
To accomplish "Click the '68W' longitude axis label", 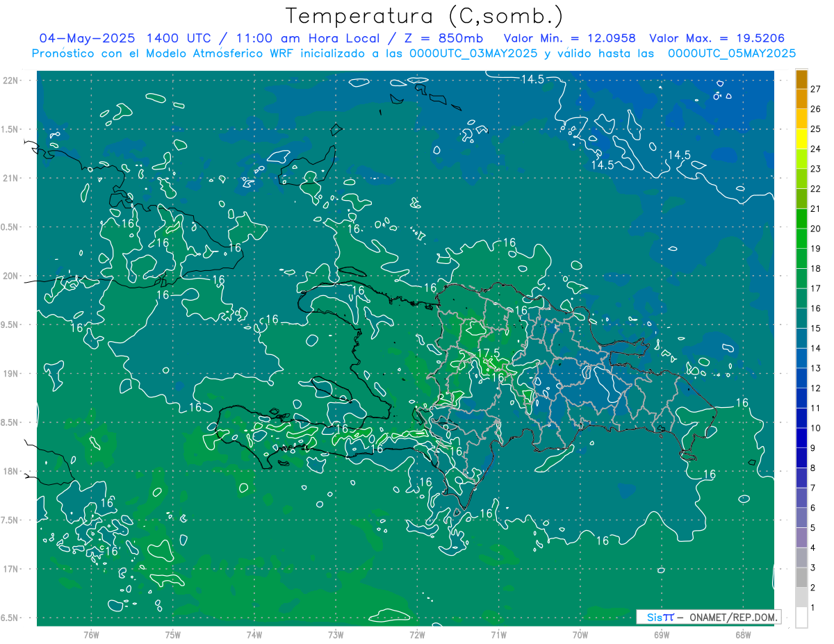I will [x=743, y=634].
